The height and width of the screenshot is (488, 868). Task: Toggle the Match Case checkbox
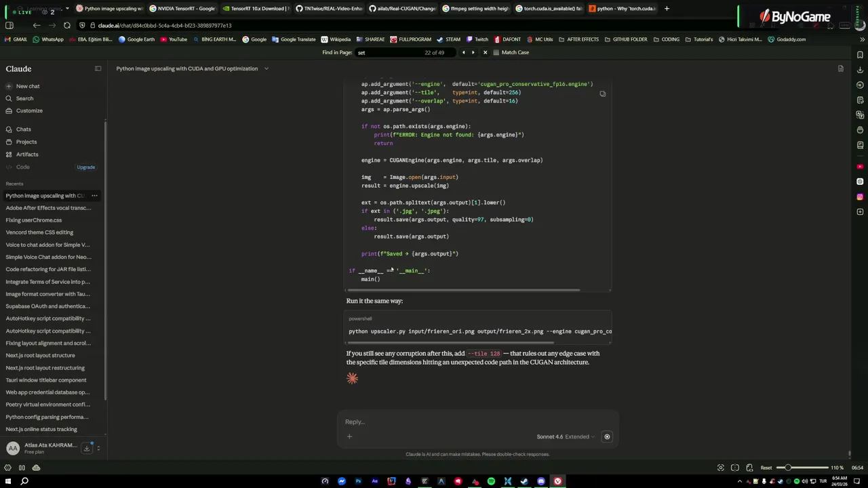pyautogui.click(x=496, y=52)
